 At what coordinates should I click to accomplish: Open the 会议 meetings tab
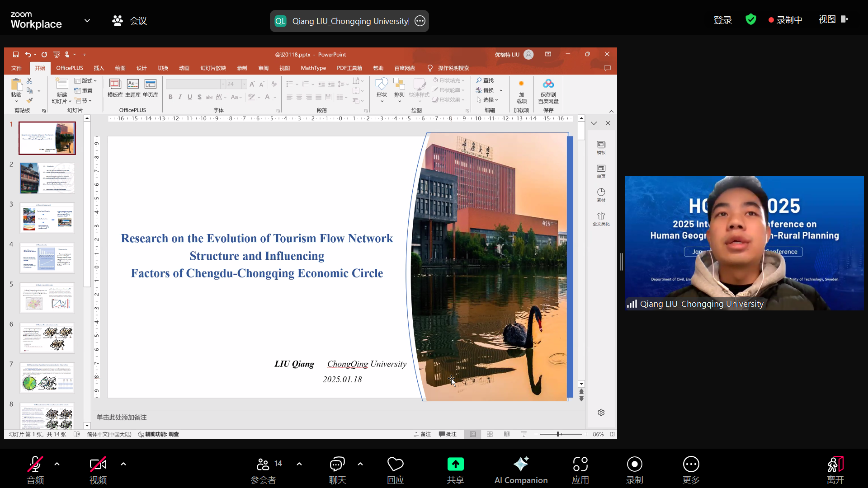click(130, 21)
